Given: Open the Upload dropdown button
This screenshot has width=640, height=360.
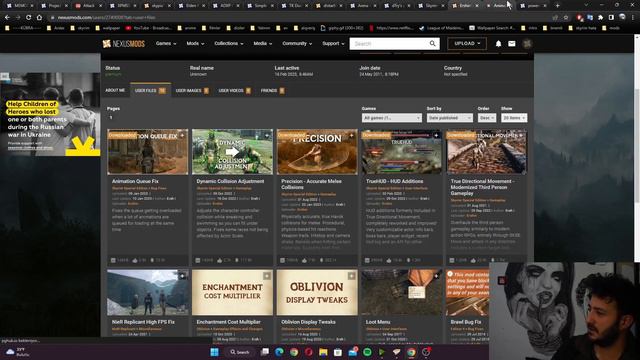Looking at the screenshot, I should click(x=467, y=43).
